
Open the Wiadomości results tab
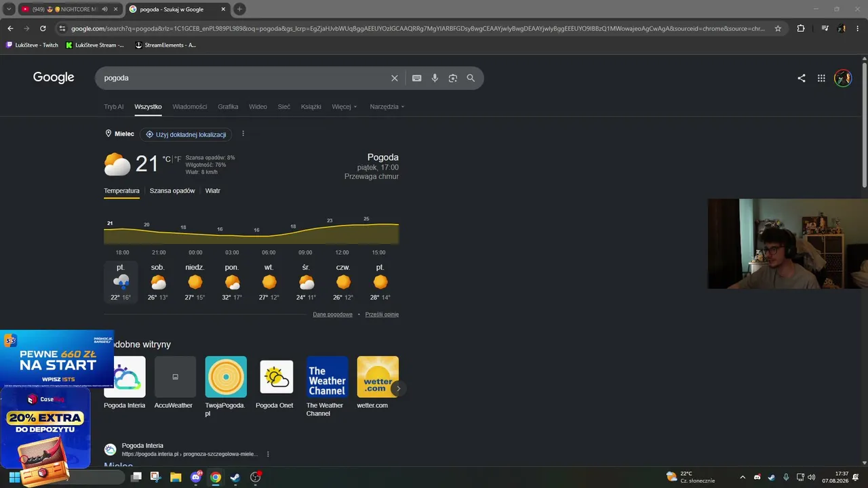click(190, 106)
